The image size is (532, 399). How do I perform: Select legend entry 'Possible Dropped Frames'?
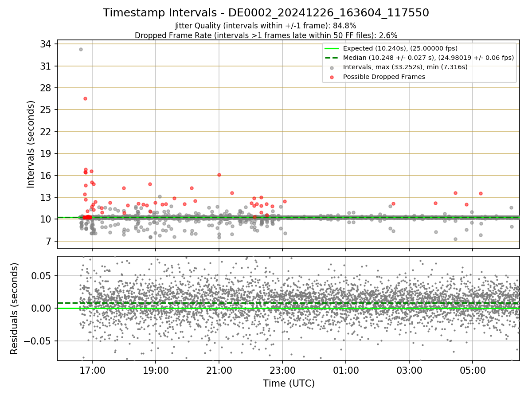click(x=384, y=77)
